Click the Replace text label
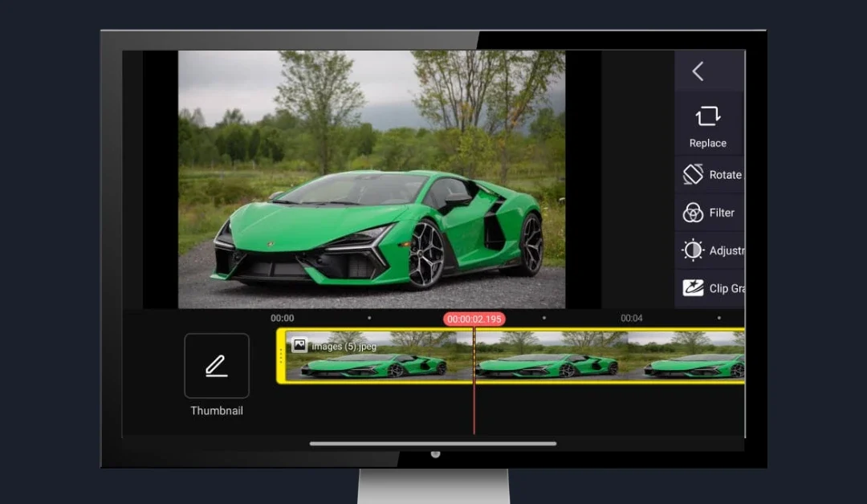The width and height of the screenshot is (867, 504). pyautogui.click(x=707, y=144)
